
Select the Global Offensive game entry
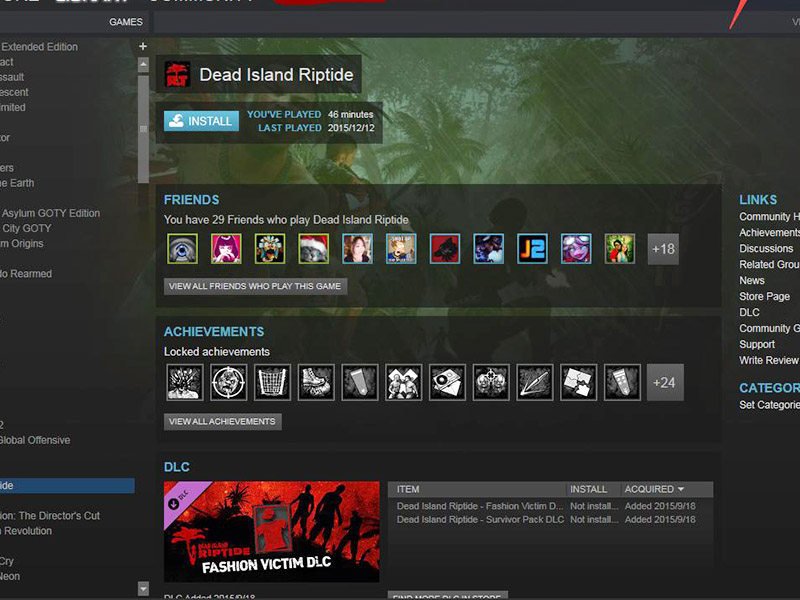click(35, 440)
